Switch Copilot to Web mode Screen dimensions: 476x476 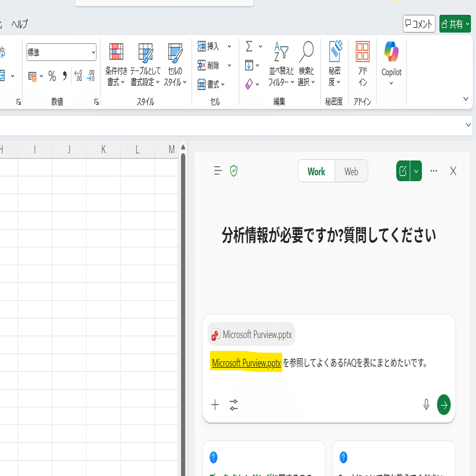(x=351, y=171)
